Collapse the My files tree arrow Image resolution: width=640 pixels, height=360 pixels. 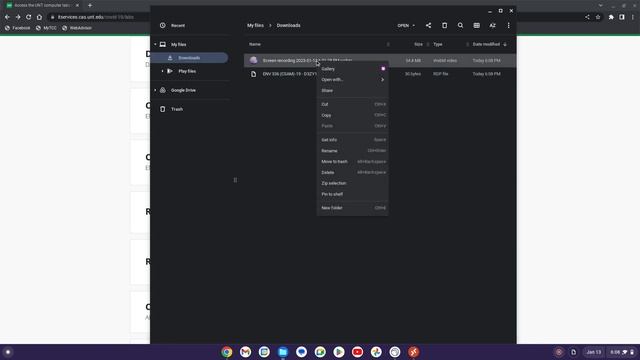click(155, 44)
